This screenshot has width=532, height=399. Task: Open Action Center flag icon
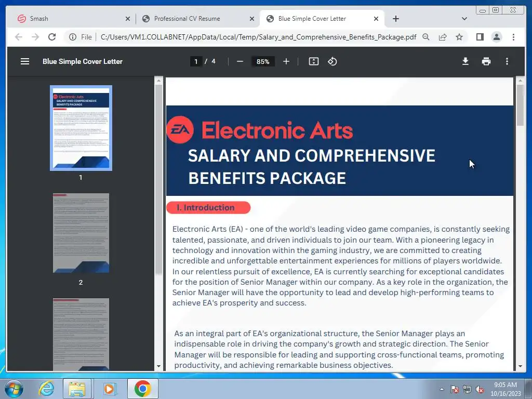455,390
